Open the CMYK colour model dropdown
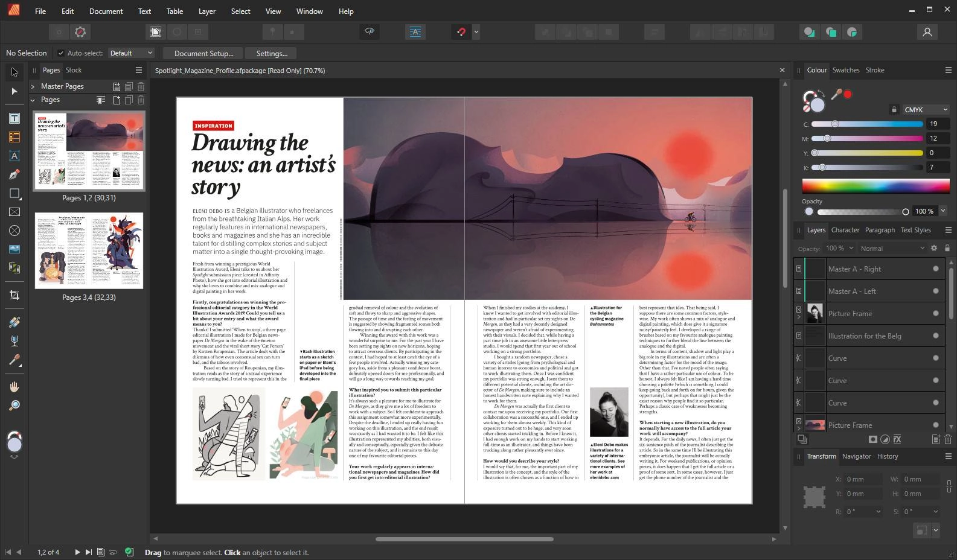957x560 pixels. [926, 109]
